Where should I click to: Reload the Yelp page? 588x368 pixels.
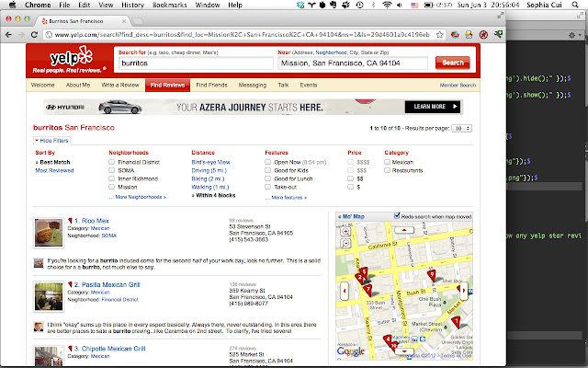(x=34, y=35)
